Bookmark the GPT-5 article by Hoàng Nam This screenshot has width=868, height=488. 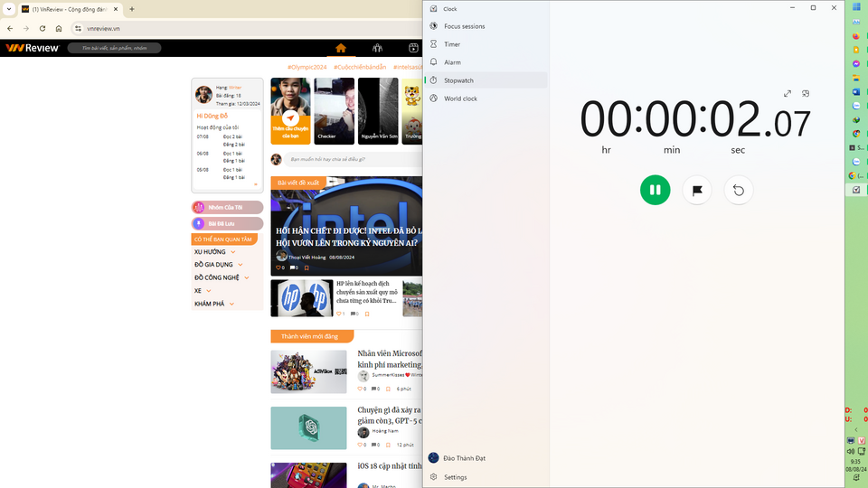tap(388, 445)
